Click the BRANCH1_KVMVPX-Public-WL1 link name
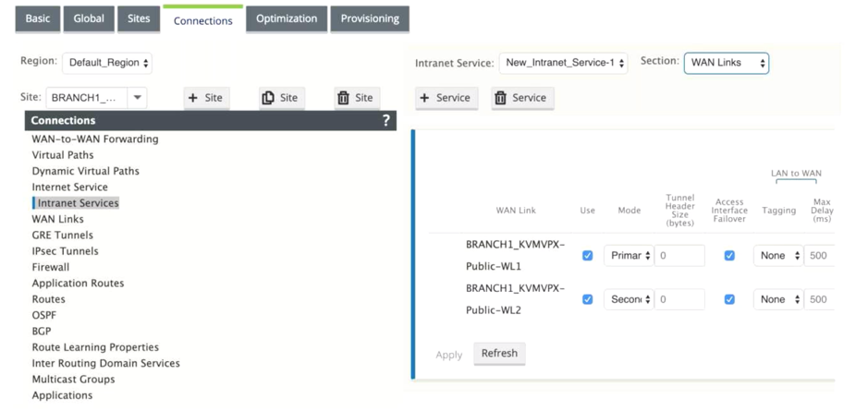 pos(516,255)
